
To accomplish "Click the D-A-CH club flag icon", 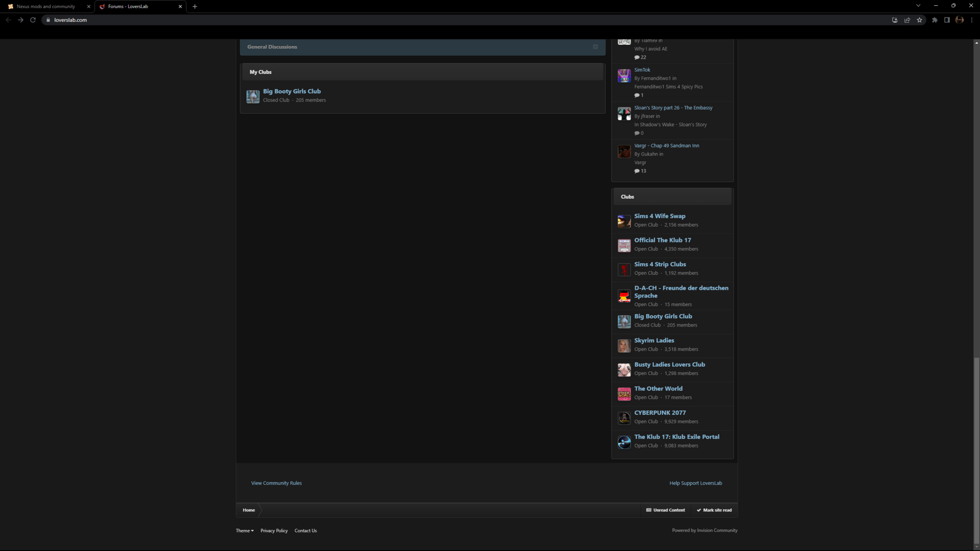I will [x=624, y=296].
